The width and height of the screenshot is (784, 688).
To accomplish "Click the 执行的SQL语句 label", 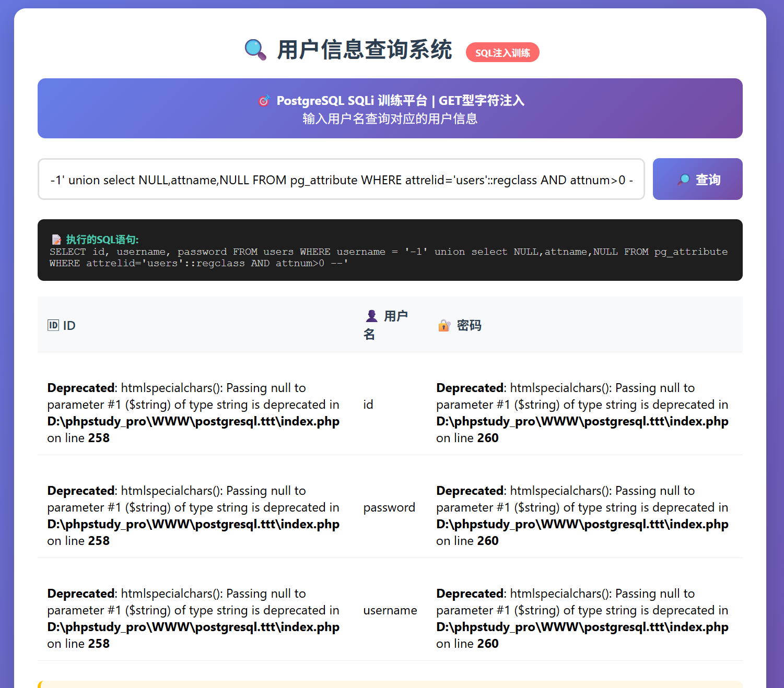I will [x=102, y=240].
